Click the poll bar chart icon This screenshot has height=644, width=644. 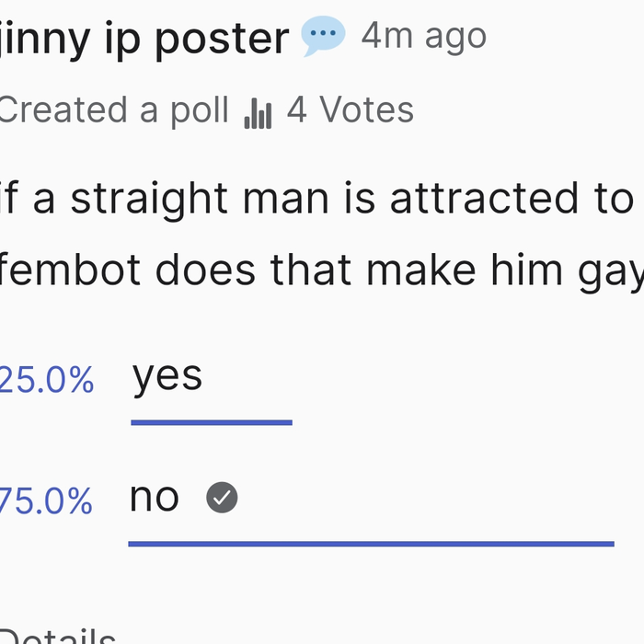pos(258,113)
